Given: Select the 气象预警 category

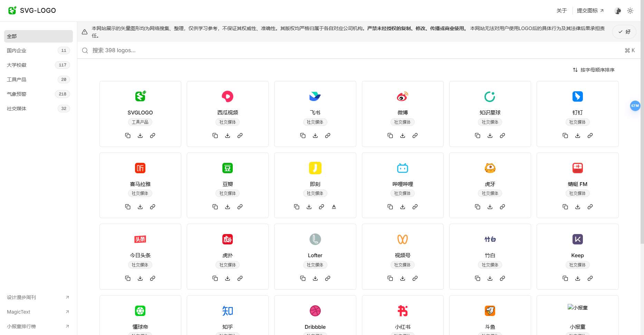Looking at the screenshot, I should click(38, 94).
